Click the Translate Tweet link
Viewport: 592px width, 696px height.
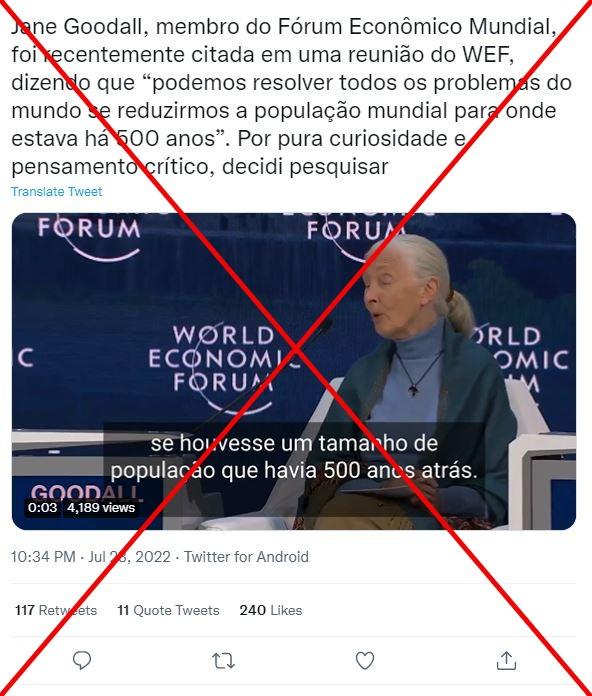(57, 192)
